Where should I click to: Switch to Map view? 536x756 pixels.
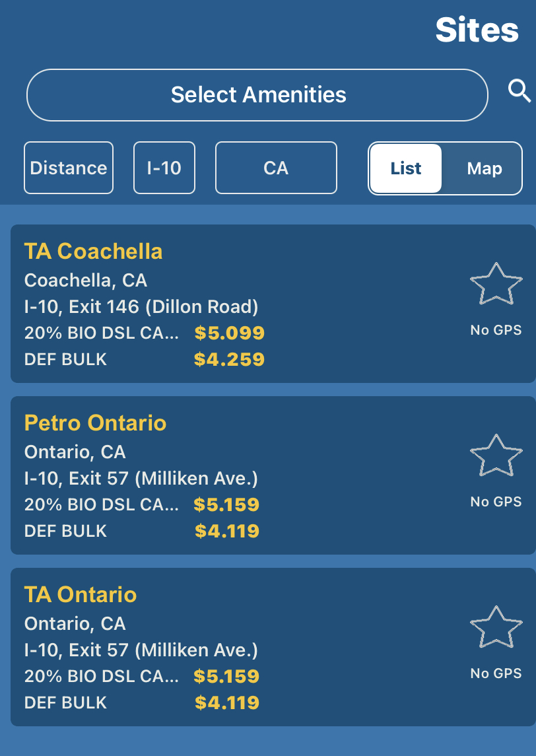[x=484, y=168]
